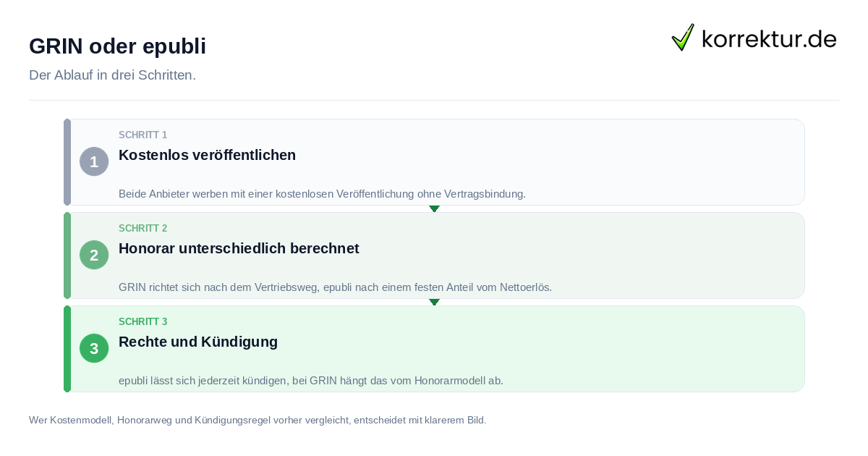Click the title 'Rechte und Kündigung'
This screenshot has width=868, height=456.
pos(198,342)
